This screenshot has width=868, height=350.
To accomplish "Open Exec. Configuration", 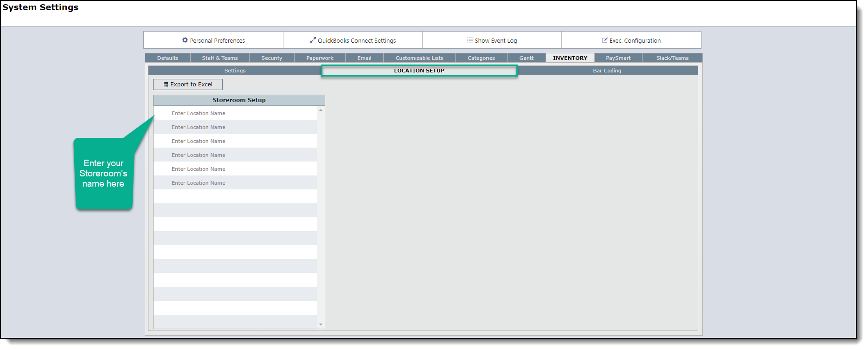I will (631, 40).
